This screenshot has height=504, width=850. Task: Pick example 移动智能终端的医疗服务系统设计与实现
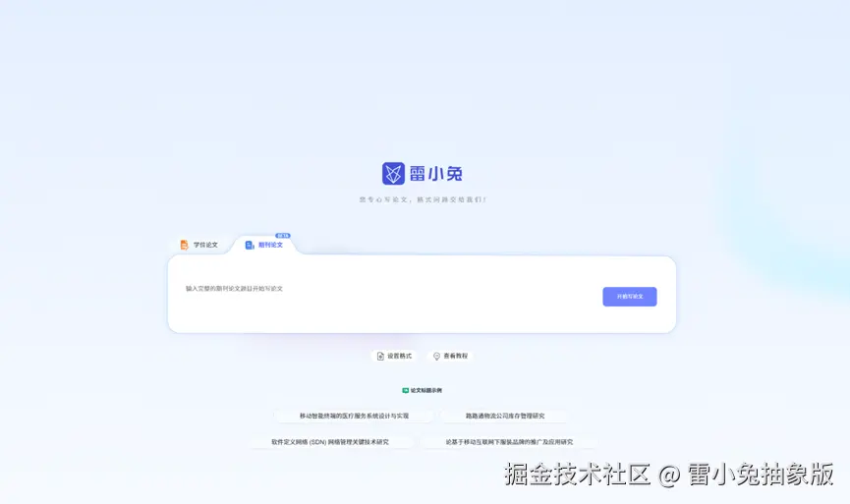[x=354, y=416]
